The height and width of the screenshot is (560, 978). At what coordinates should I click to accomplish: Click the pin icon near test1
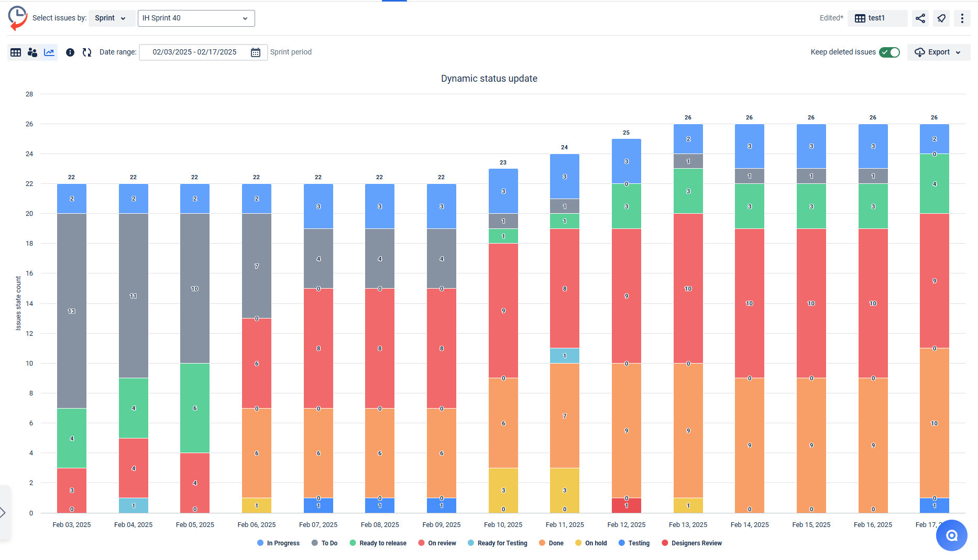tap(941, 18)
